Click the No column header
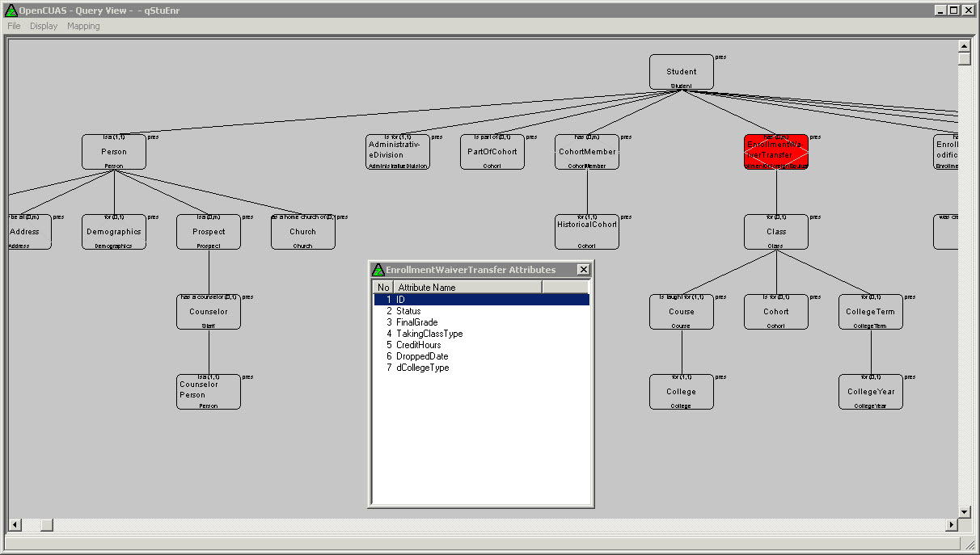 (x=383, y=288)
